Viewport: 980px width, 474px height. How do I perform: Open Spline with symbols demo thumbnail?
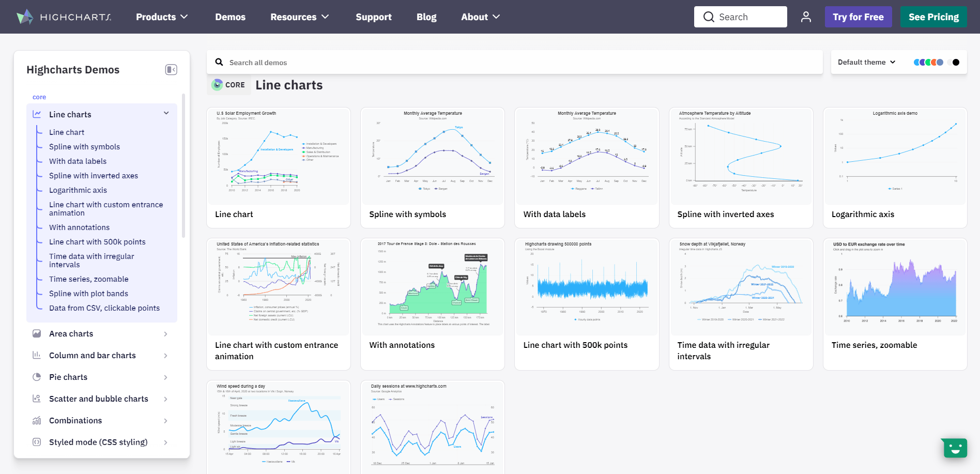[x=433, y=156]
